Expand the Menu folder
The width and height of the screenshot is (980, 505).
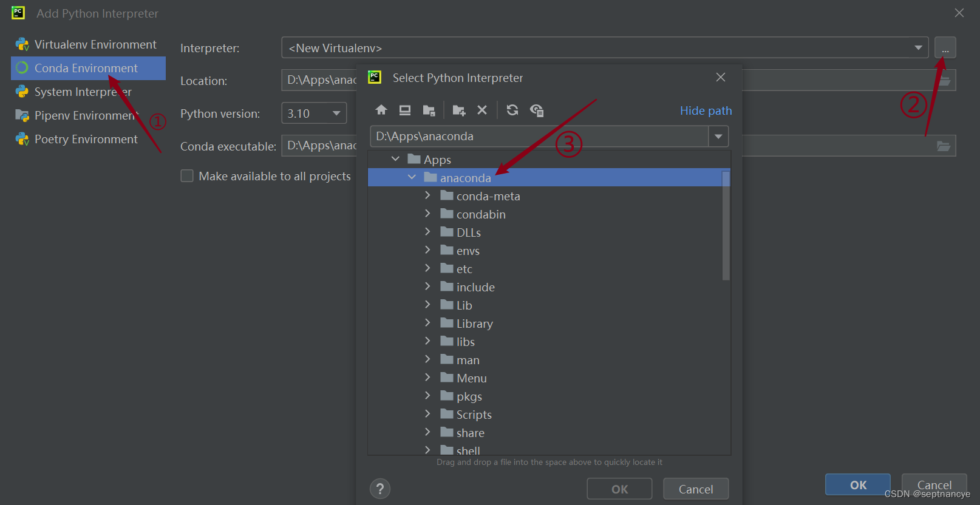(427, 378)
